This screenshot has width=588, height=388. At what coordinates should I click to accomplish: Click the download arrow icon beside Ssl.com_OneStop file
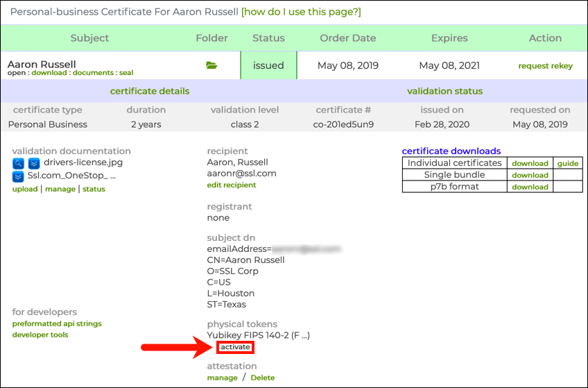(x=19, y=176)
